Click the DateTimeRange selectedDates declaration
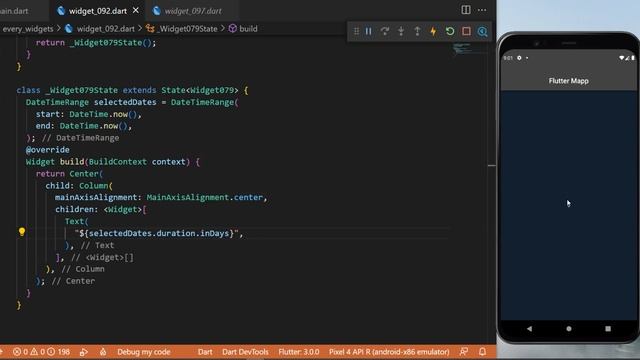Screen dimensions: 640x360 [x=131, y=102]
